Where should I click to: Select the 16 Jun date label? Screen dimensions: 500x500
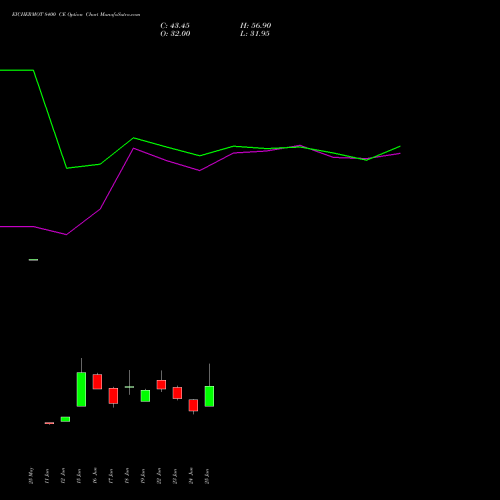click(96, 476)
